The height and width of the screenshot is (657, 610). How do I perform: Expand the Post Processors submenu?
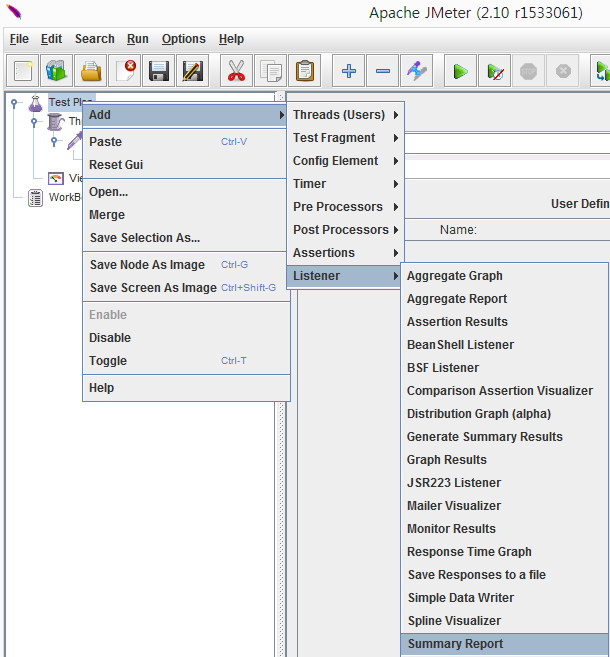click(x=345, y=230)
